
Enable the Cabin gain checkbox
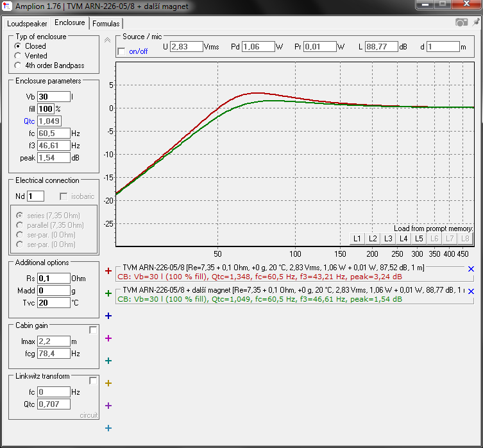click(x=93, y=330)
